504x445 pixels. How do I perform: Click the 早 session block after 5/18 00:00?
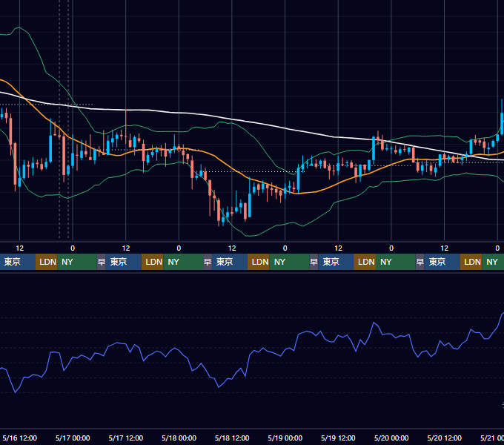[x=208, y=262]
